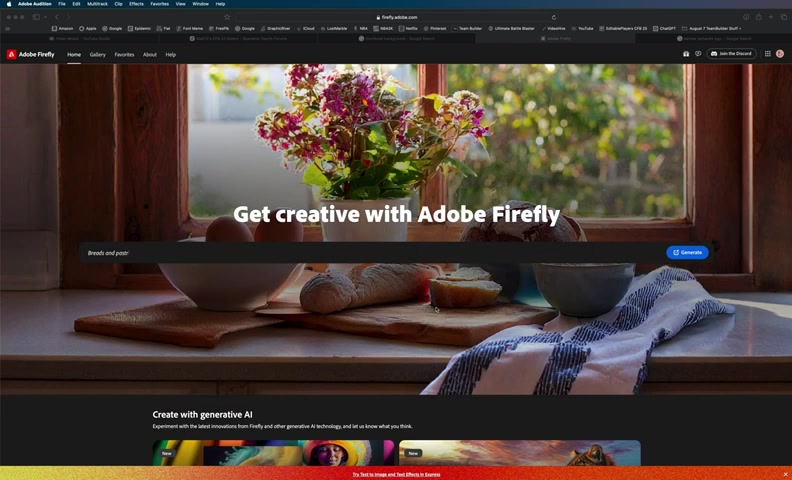Open the Adobe Audition menu

click(x=35, y=4)
